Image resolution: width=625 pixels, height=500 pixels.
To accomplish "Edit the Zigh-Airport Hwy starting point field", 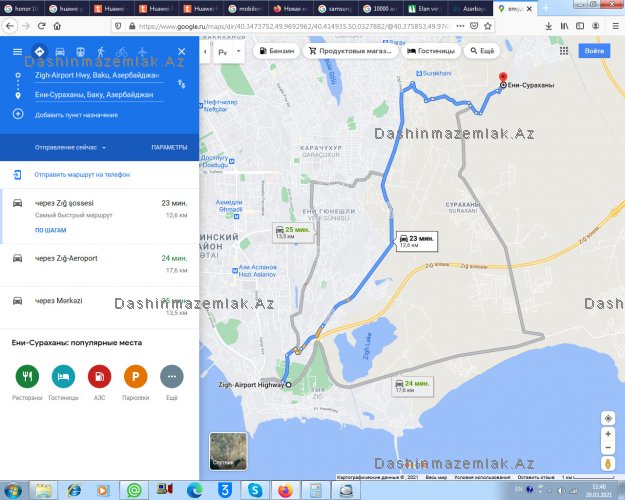I will [99, 75].
